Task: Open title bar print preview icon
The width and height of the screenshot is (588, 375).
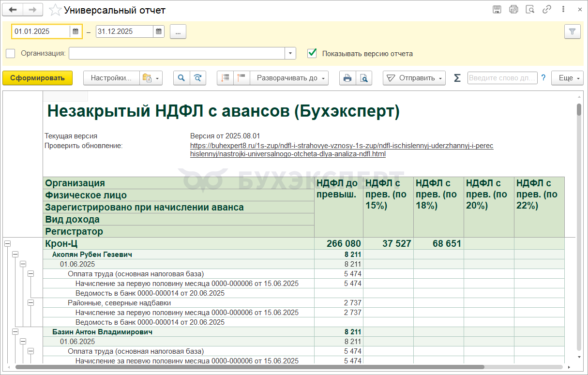Action: pyautogui.click(x=530, y=10)
